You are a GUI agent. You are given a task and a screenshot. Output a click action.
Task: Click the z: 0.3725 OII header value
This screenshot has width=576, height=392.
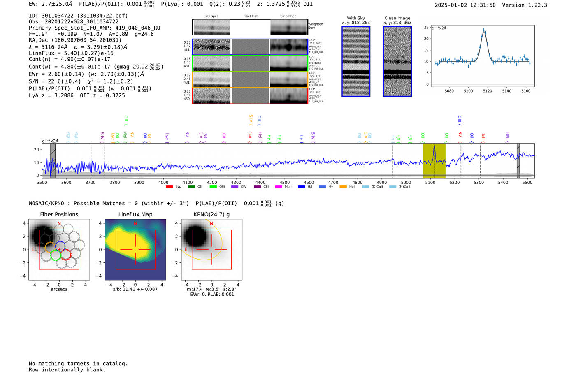[285, 4]
